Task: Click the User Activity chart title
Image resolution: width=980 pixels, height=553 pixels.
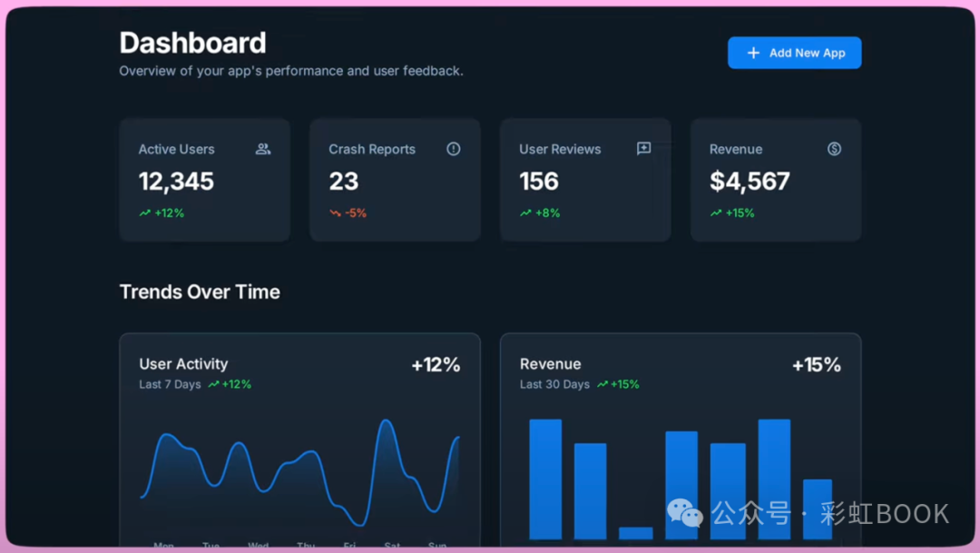Action: coord(183,364)
